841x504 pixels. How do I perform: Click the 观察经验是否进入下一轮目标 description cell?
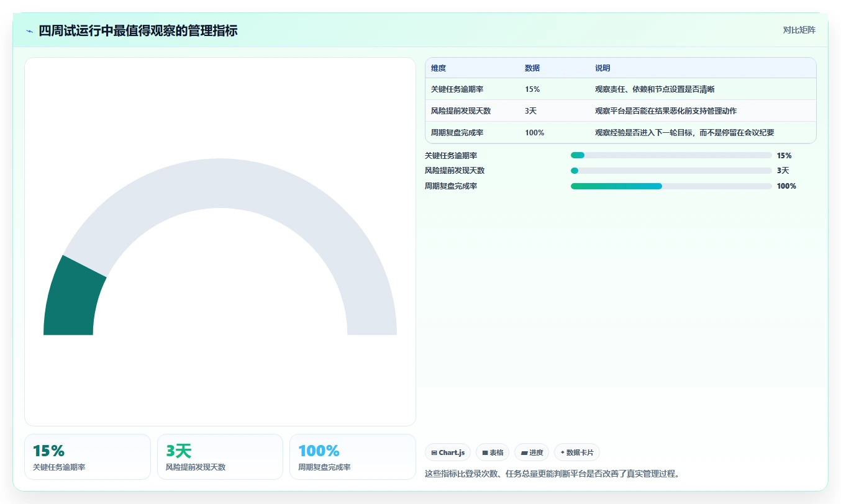point(684,132)
